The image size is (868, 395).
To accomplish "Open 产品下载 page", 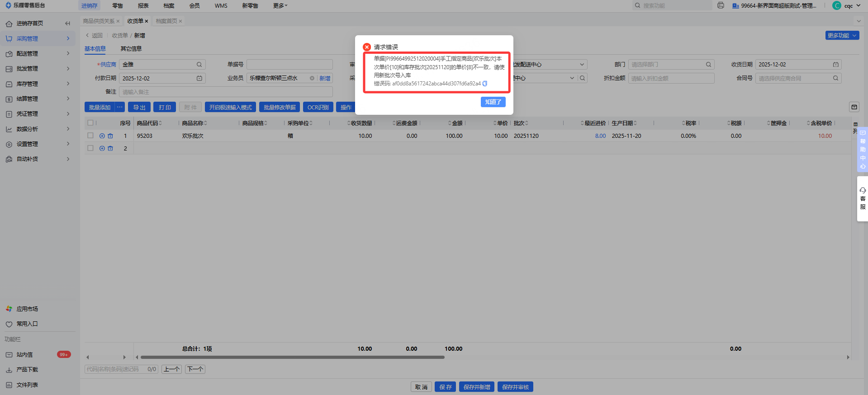I will 27,370.
